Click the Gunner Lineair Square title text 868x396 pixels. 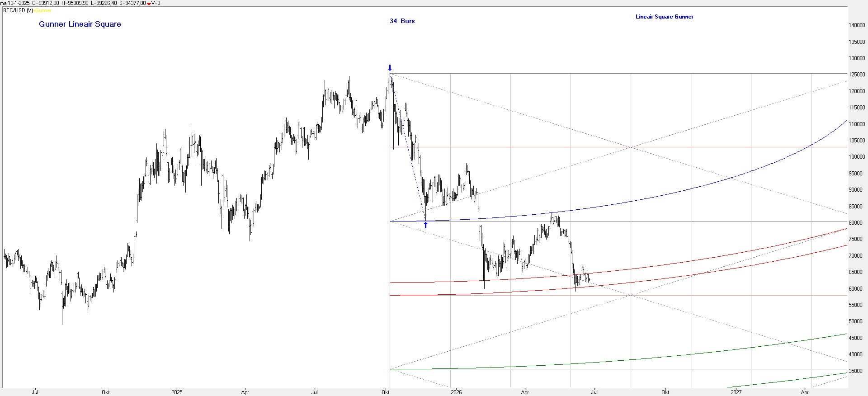(x=80, y=24)
